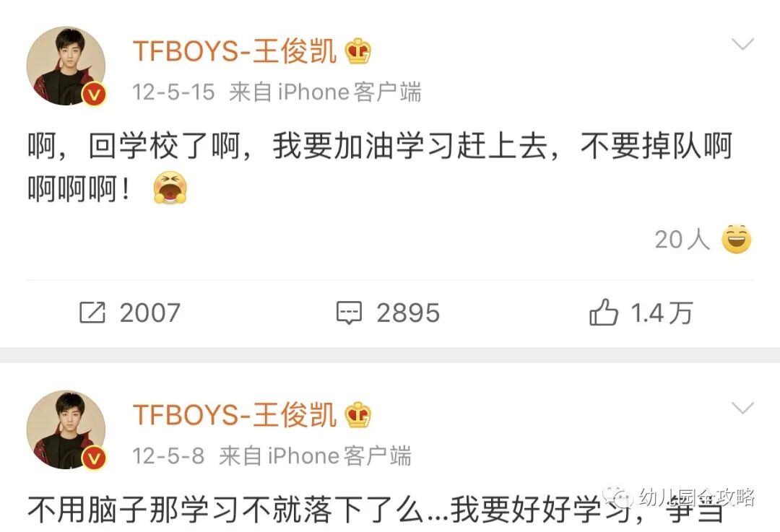The image size is (780, 532).
Task: Tap the 1.4万 like count
Action: coord(662,313)
